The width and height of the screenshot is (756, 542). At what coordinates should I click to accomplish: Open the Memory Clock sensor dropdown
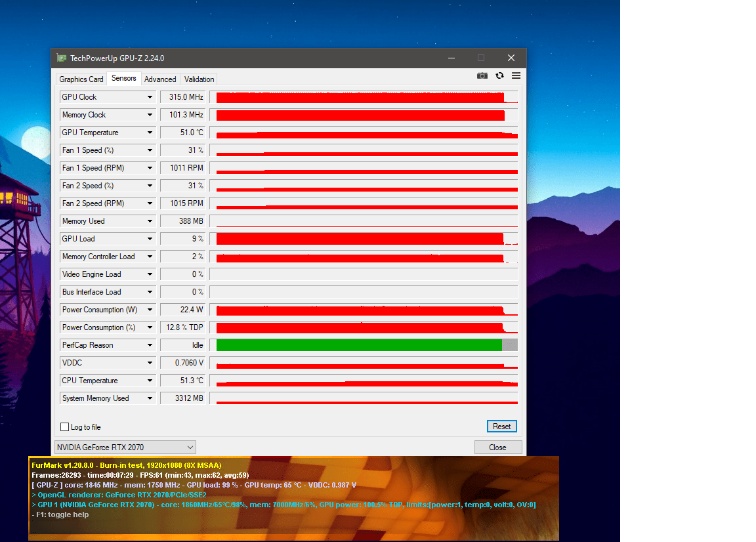tap(150, 115)
